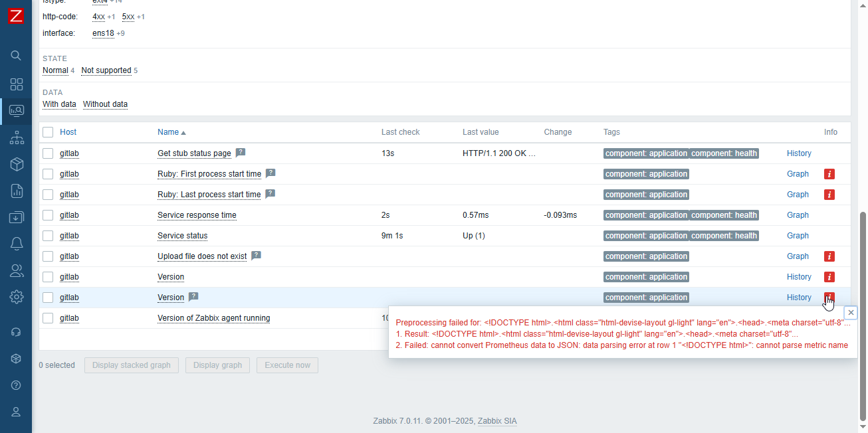Filter items With data
The image size is (868, 433).
pyautogui.click(x=59, y=104)
